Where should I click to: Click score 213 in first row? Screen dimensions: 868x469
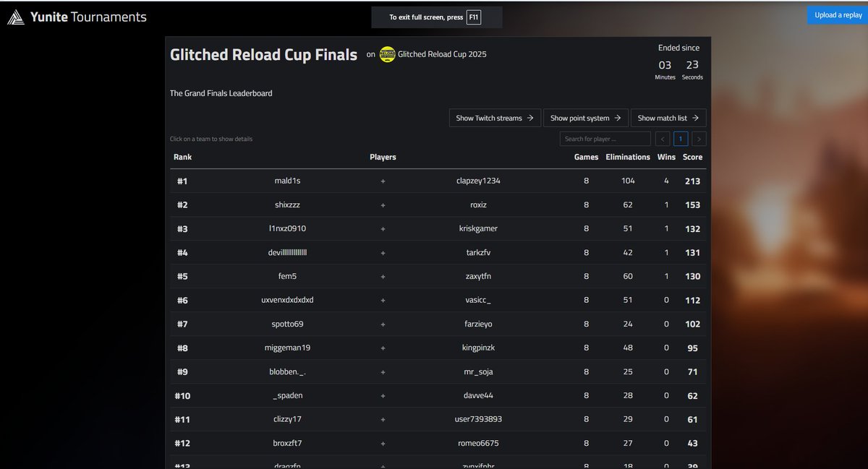(x=692, y=181)
